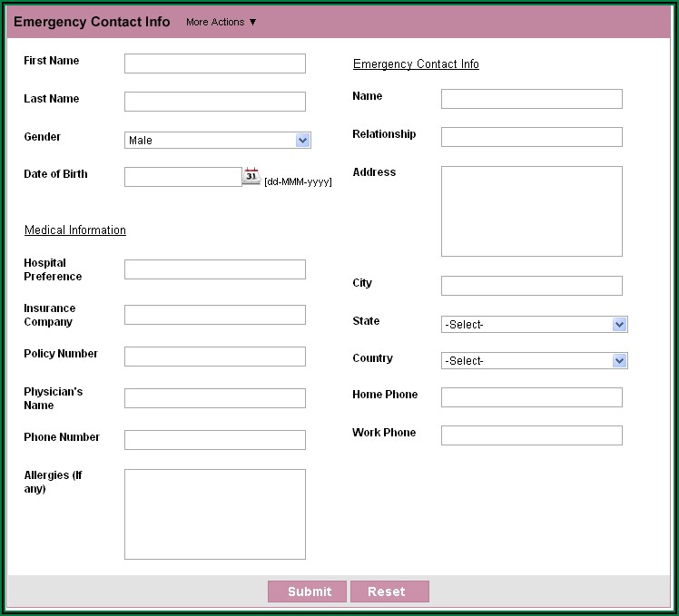Click the Policy Number field
The image size is (679, 616).
coord(214,357)
